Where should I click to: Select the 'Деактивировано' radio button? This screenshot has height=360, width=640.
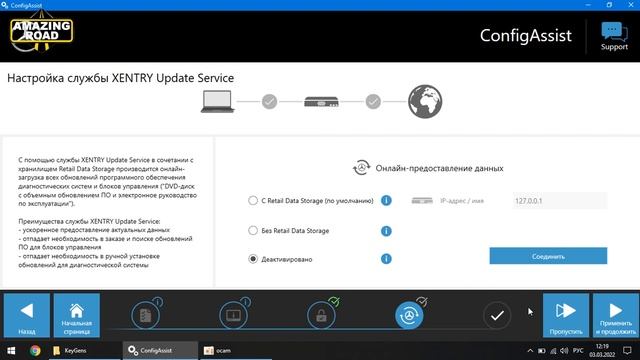tap(253, 259)
